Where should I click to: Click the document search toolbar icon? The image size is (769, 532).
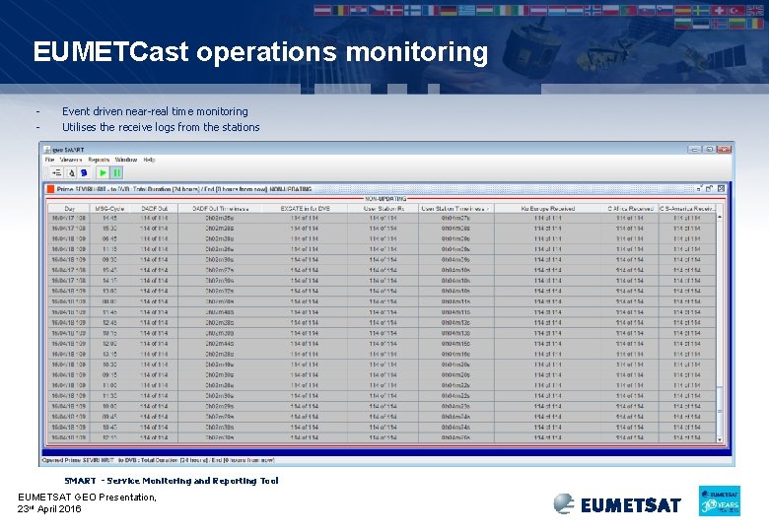coord(71,173)
